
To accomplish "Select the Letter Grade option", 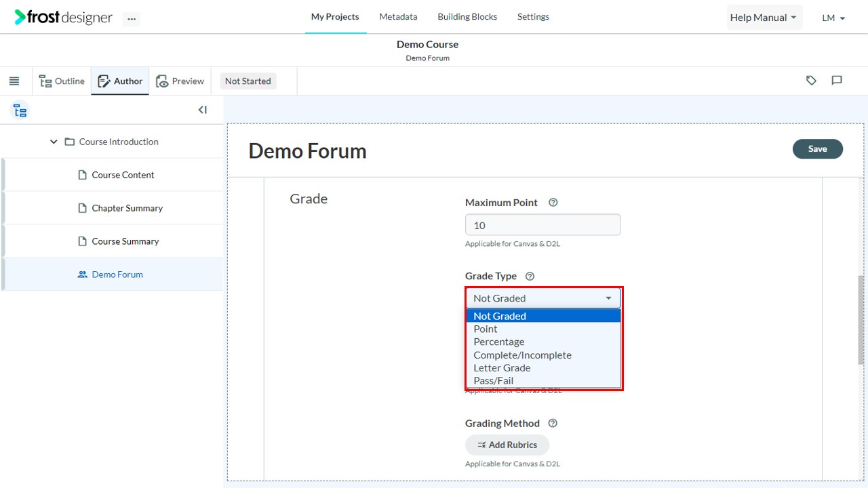I will (x=543, y=368).
